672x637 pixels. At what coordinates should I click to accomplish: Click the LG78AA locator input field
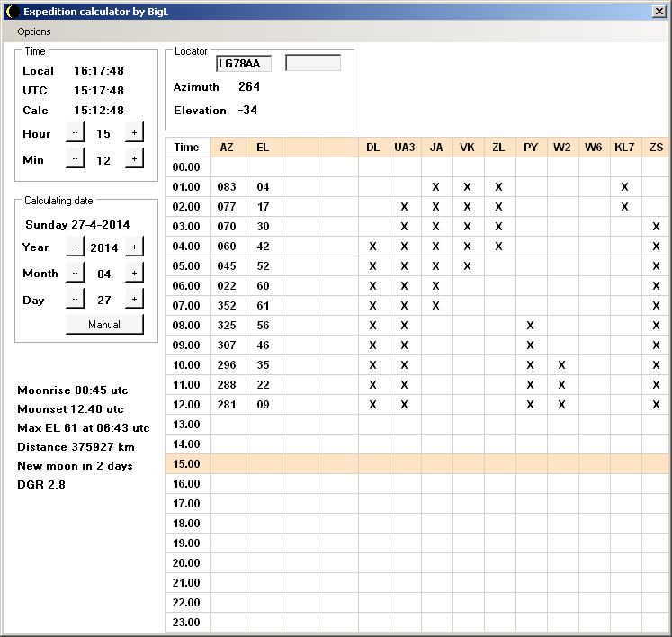244,64
